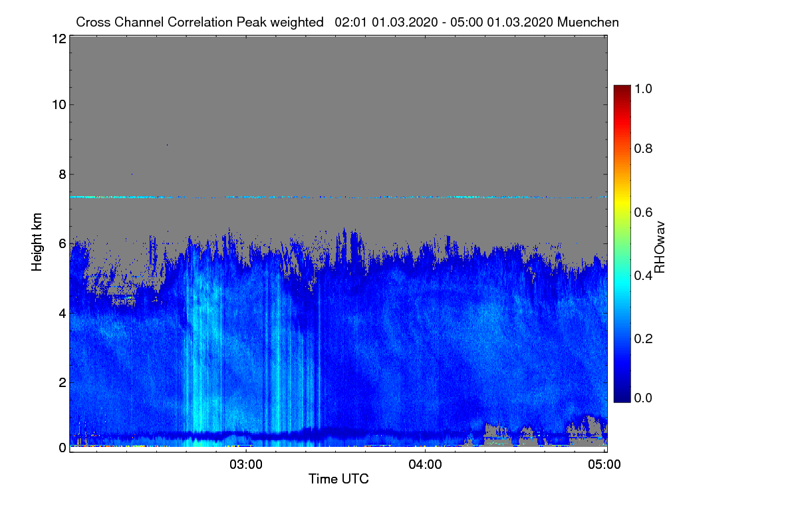Click the height tick label '10'
Screen dimensions: 798x532
(x=58, y=104)
